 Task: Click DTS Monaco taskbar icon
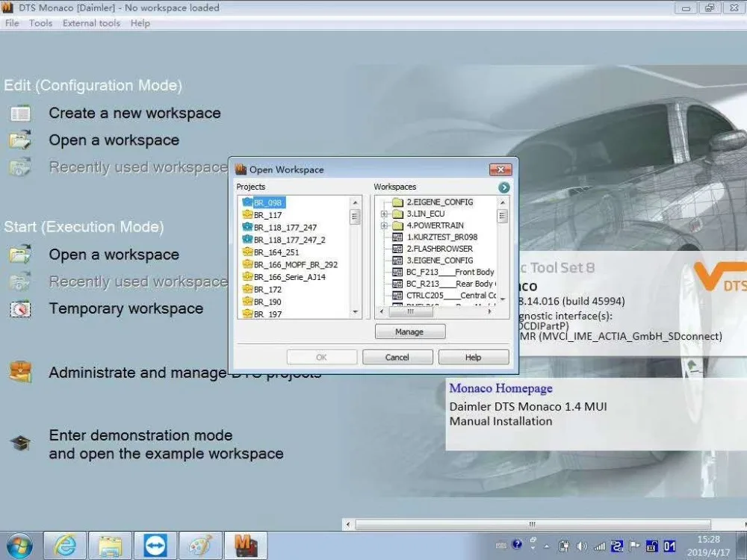tap(246, 546)
